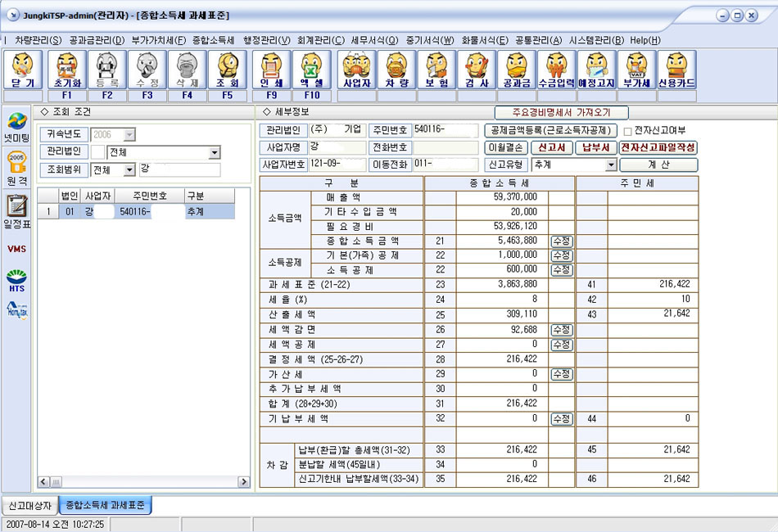Switch to the 신고대상자 tab
Viewport: 778px width, 532px height.
click(x=29, y=505)
